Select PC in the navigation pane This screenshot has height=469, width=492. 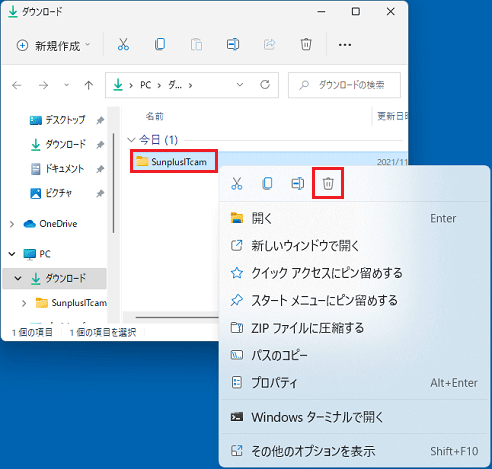point(37,254)
